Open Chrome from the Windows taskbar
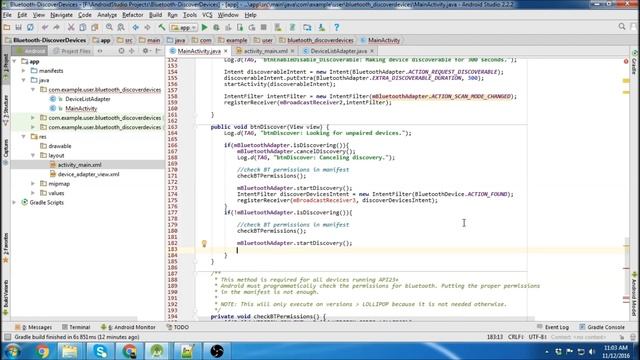The width and height of the screenshot is (640, 360). point(42,351)
